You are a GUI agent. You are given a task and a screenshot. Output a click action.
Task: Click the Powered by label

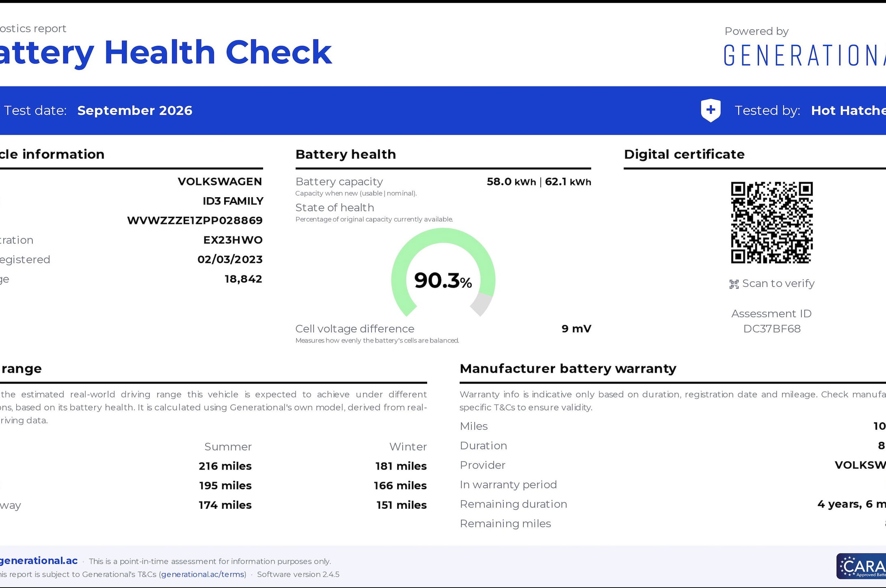pyautogui.click(x=756, y=31)
